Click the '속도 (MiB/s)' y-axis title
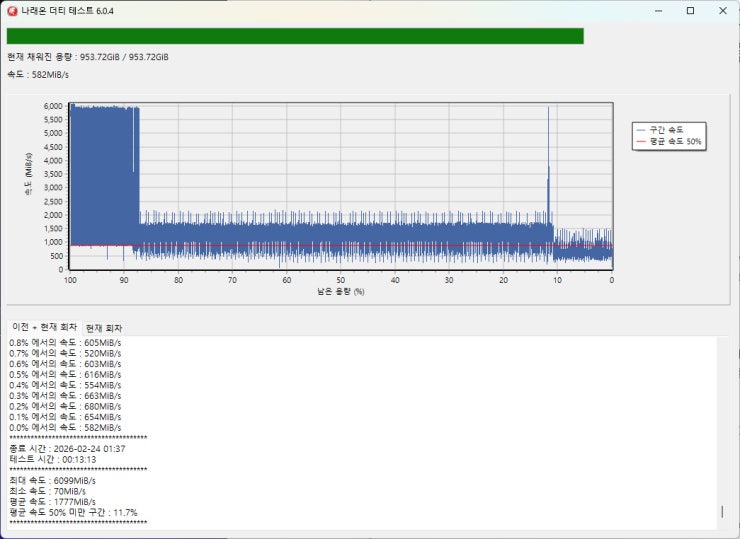 pyautogui.click(x=29, y=174)
